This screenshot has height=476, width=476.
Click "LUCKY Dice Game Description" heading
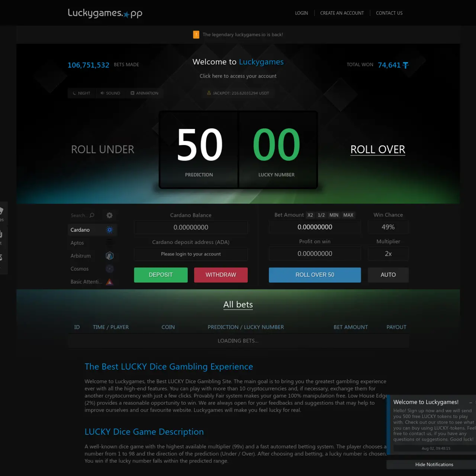pos(144,432)
